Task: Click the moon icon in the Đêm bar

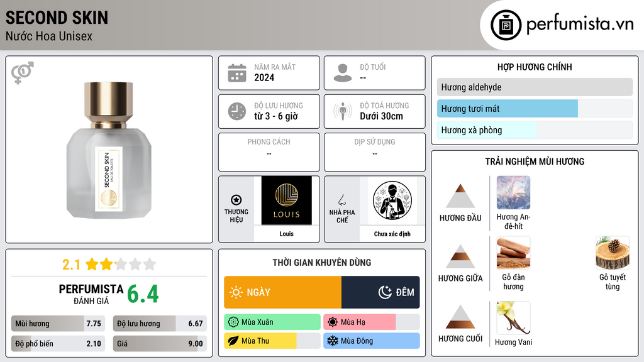Action: [x=385, y=292]
